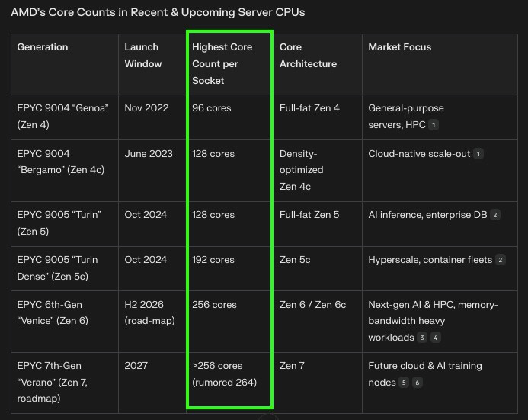Open citation badge 3 in Venice row
Screen dimensions: 528x420
pyautogui.click(x=422, y=338)
